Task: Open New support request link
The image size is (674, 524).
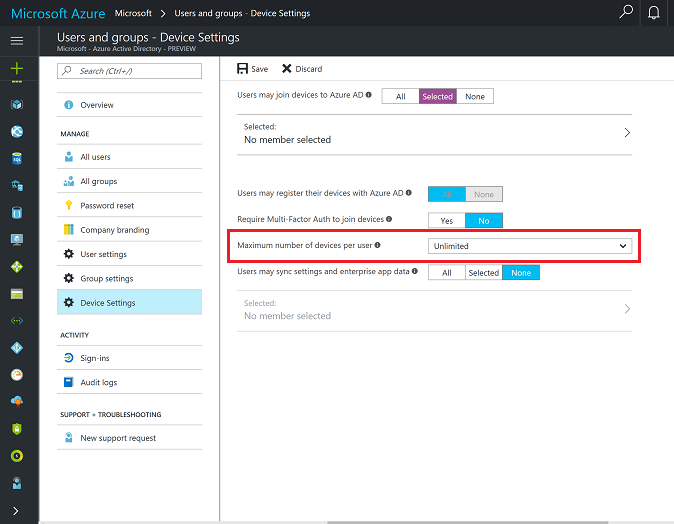Action: point(117,438)
